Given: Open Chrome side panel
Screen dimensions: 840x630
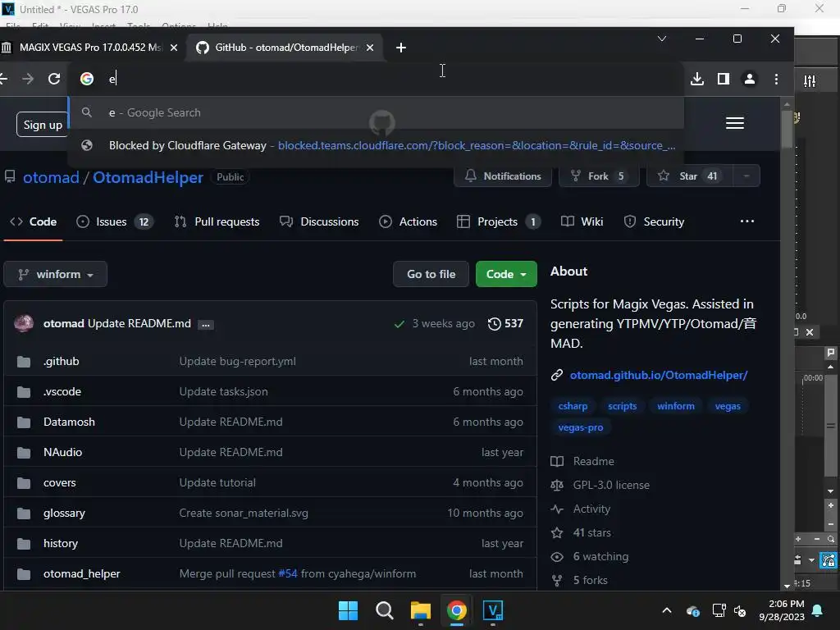Looking at the screenshot, I should (724, 80).
